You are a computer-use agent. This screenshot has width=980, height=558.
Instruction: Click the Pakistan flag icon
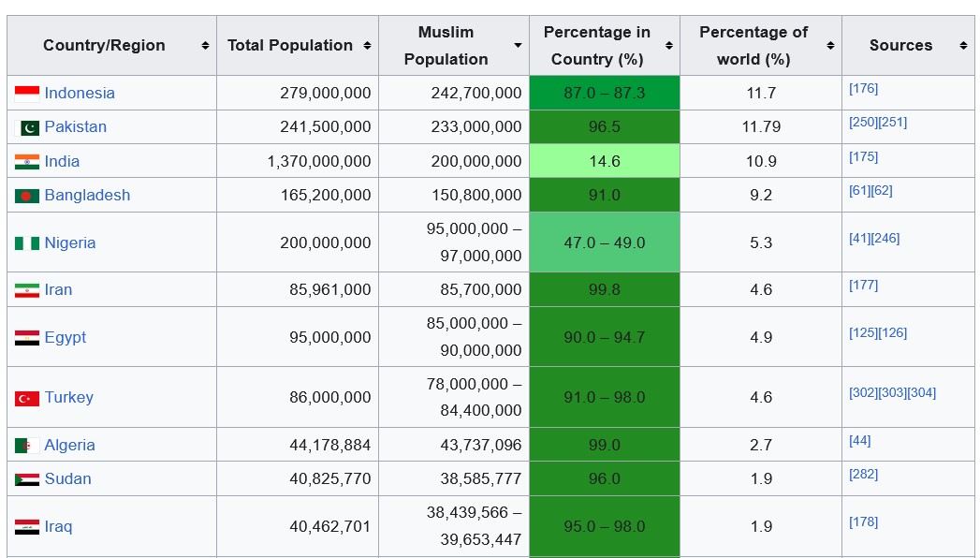(30, 127)
